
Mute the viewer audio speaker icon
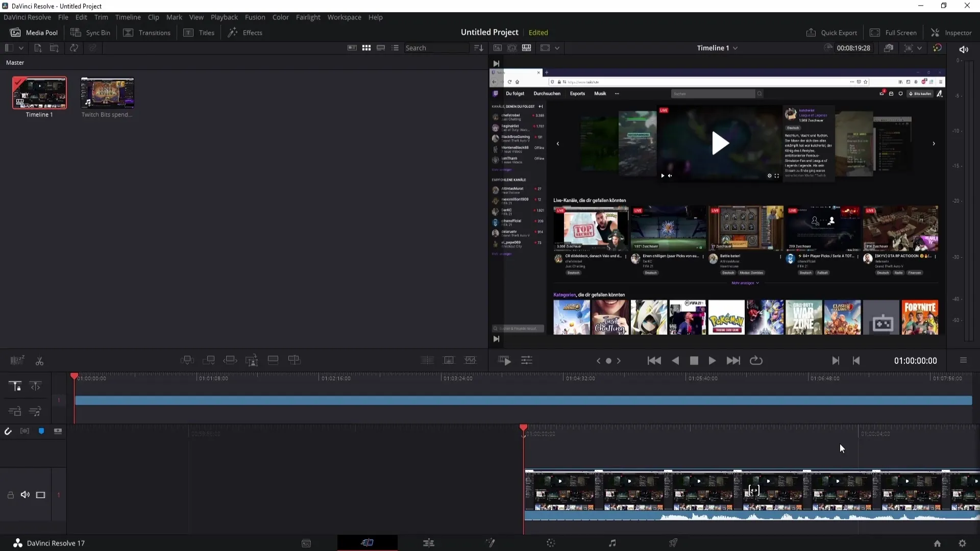click(x=964, y=49)
